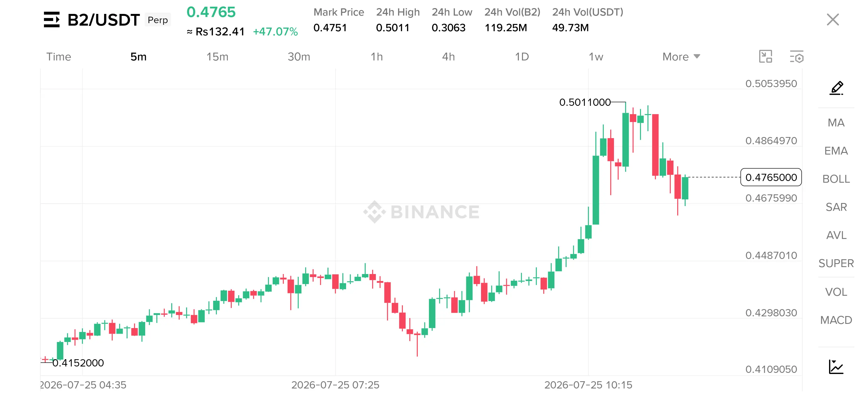Image resolution: width=868 pixels, height=401 pixels.
Task: Click the 0.4765000 current price marker
Action: [x=771, y=177]
